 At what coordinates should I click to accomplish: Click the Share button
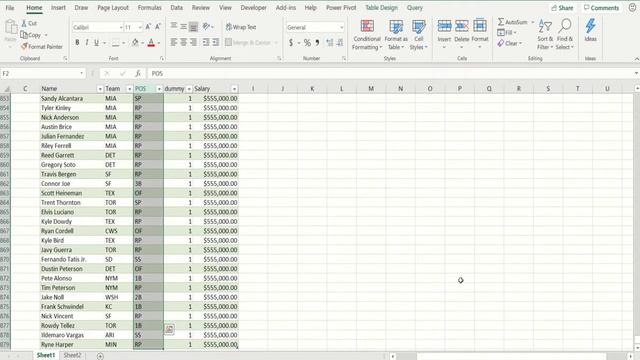click(562, 8)
